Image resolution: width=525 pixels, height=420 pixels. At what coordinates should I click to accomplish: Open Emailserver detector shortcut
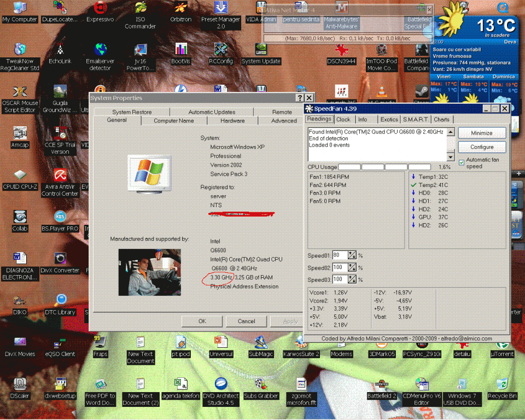pyautogui.click(x=100, y=57)
